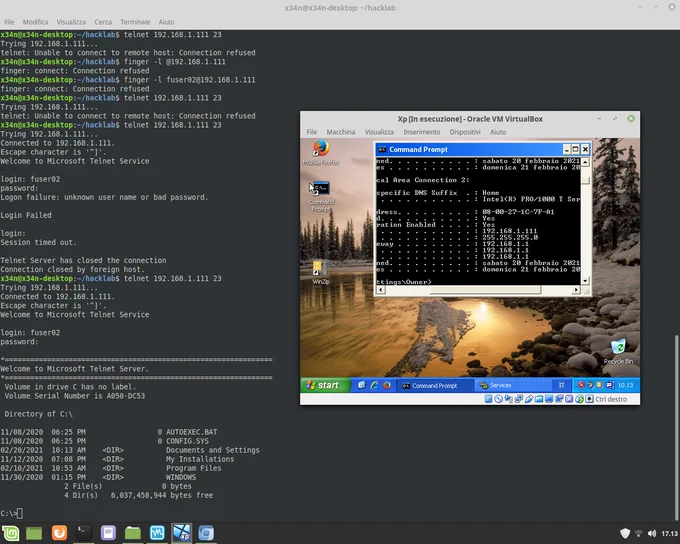Open the network icon in Mint tray

(x=638, y=533)
